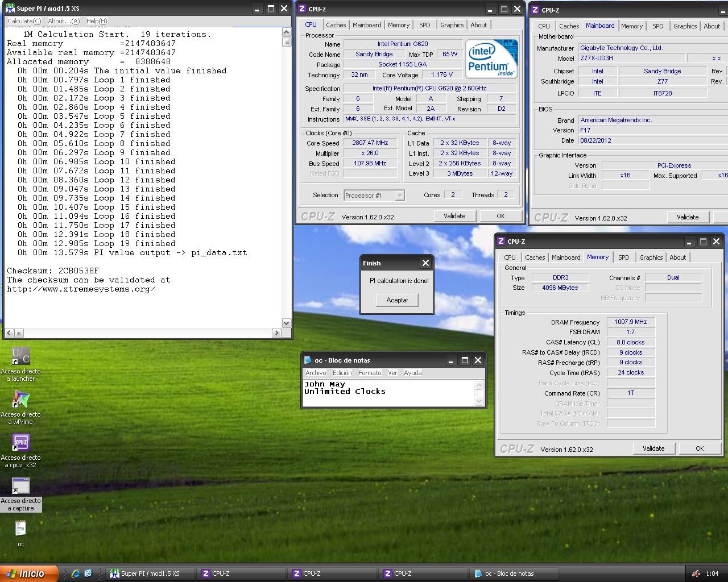The width and height of the screenshot is (728, 582).
Task: Click Super PI vertical scrollbar down arrow
Action: tap(287, 323)
